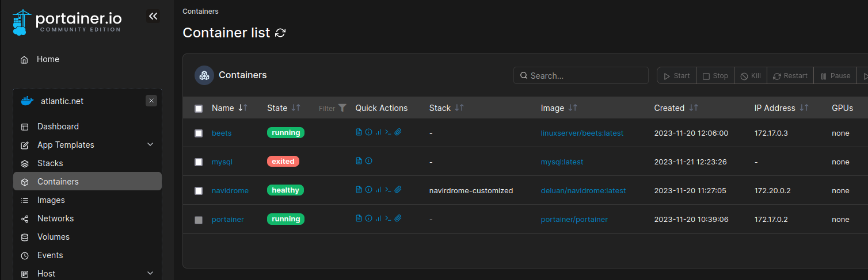Collapse the sidebar with double chevron
Viewport: 868px width, 280px height.
pyautogui.click(x=153, y=16)
